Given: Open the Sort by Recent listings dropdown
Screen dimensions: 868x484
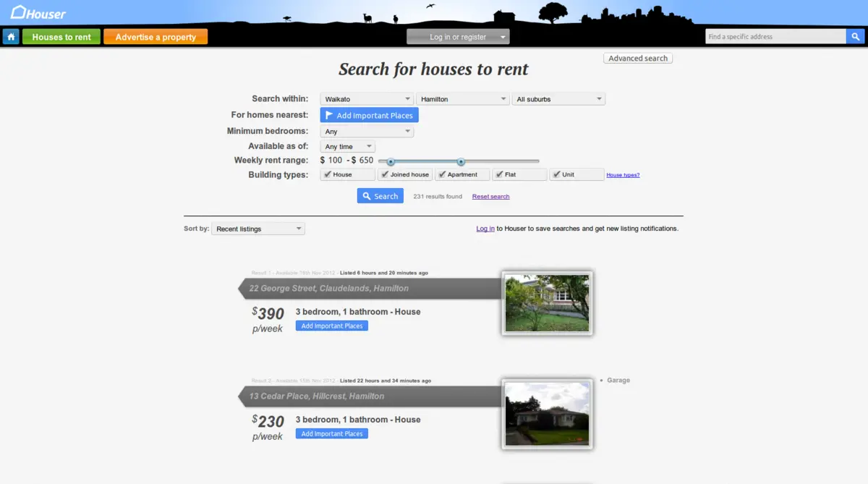Looking at the screenshot, I should click(258, 229).
